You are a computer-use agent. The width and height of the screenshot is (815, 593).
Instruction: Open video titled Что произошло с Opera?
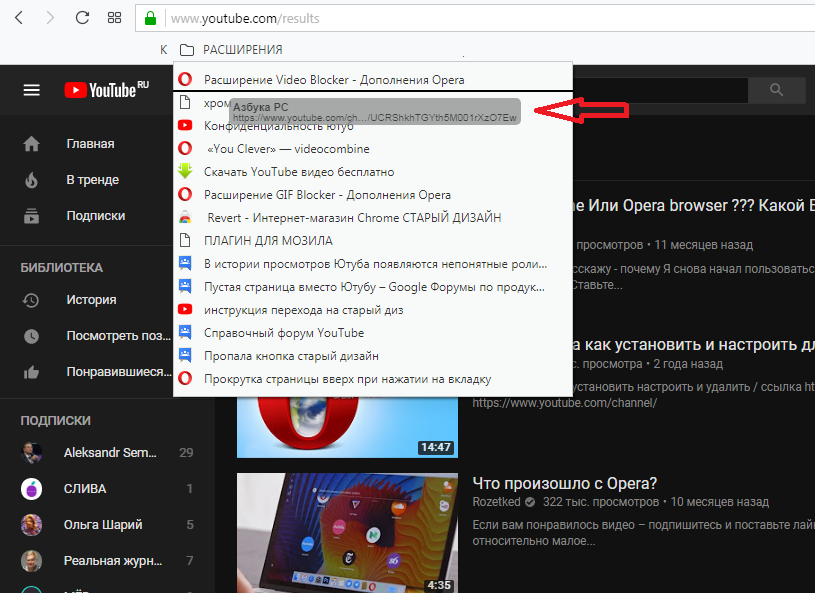[x=564, y=483]
